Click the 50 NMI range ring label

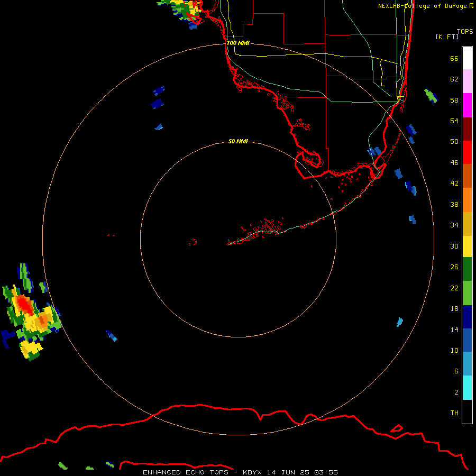(238, 141)
